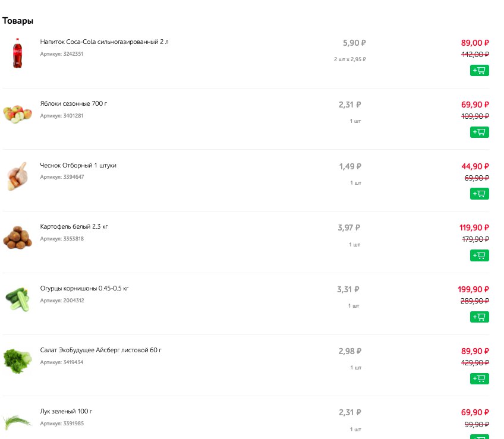Open garlic product thumbnail
This screenshot has width=504, height=439.
[18, 176]
